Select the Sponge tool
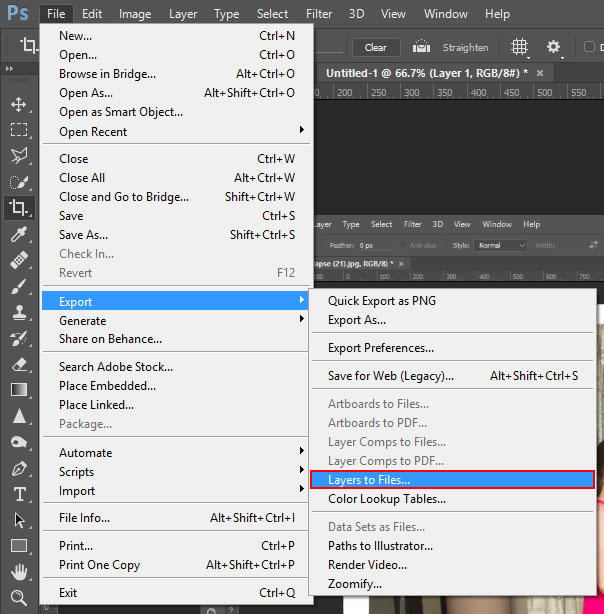The image size is (604, 614). [x=18, y=442]
